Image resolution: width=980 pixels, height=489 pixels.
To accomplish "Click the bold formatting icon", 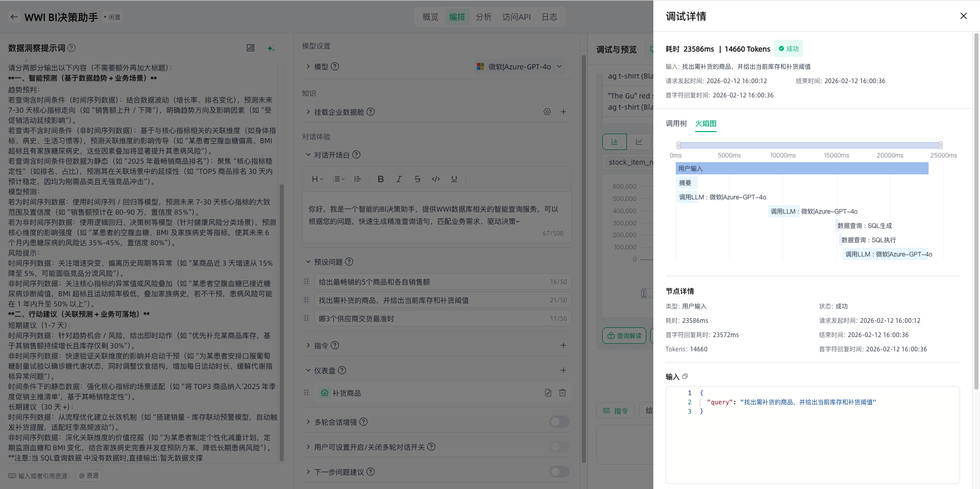I will click(x=380, y=179).
